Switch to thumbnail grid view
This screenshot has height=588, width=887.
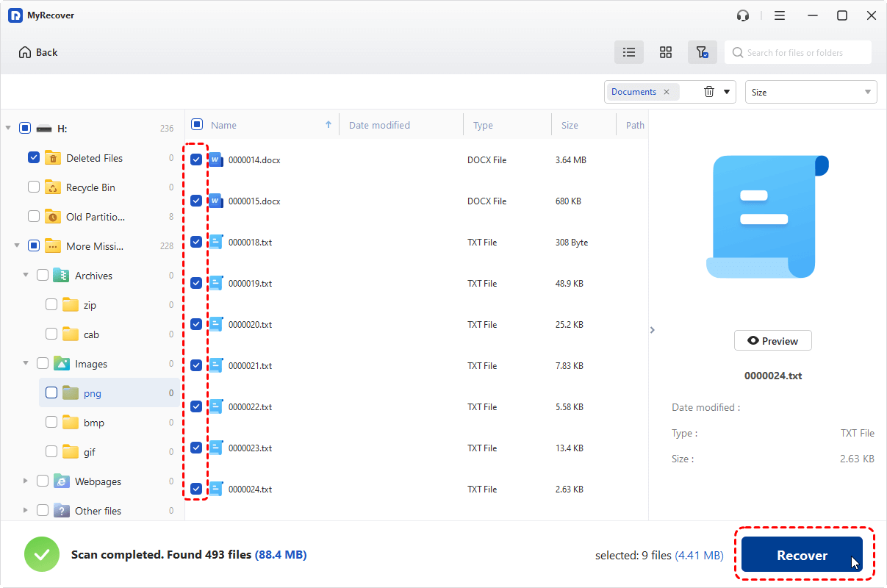click(x=665, y=52)
